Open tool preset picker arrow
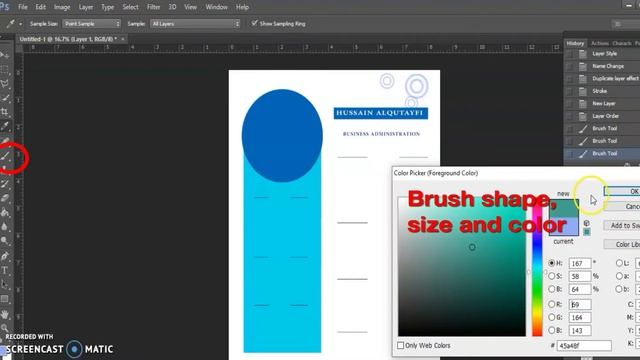Image resolution: width=640 pixels, height=360 pixels. click(x=20, y=24)
